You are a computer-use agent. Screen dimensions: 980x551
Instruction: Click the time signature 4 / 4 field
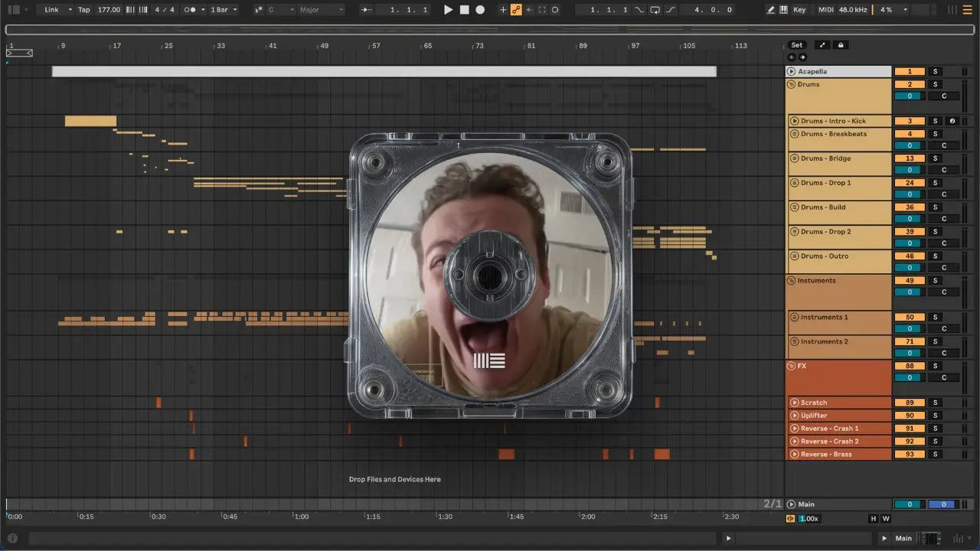pos(165,10)
